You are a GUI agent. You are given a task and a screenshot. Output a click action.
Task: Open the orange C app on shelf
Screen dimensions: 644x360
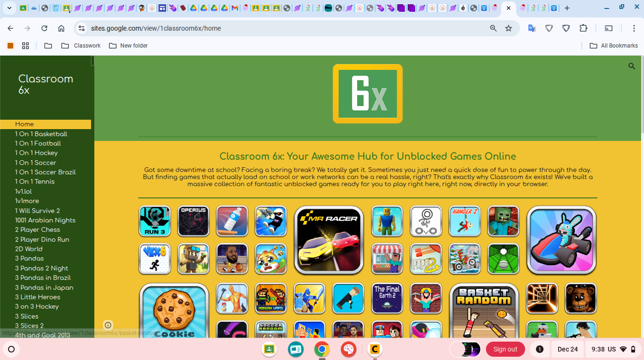[375, 349]
